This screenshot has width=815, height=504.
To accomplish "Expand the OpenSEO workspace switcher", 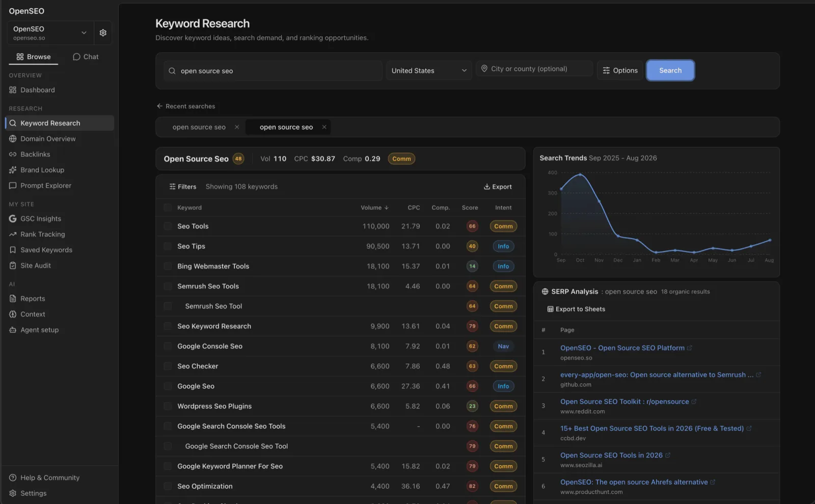I will tap(50, 33).
